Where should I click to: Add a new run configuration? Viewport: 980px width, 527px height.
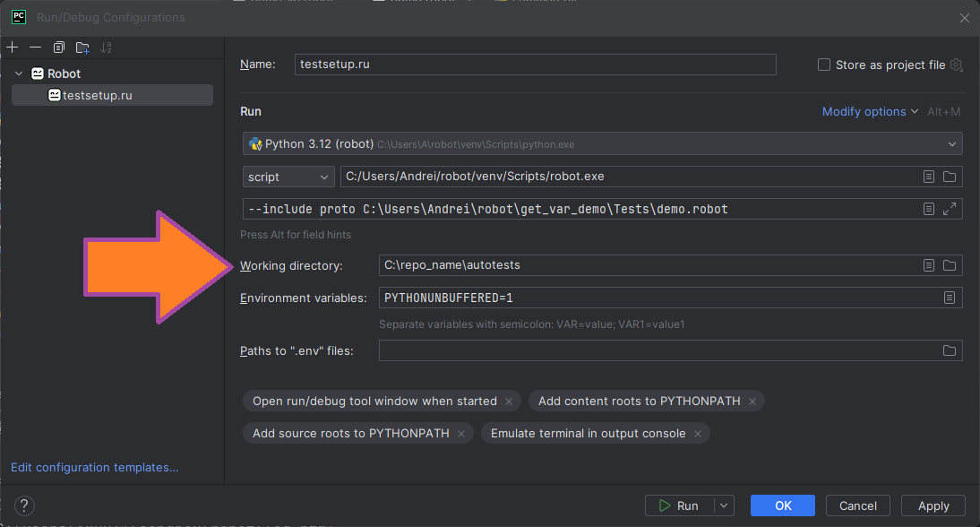tap(12, 48)
